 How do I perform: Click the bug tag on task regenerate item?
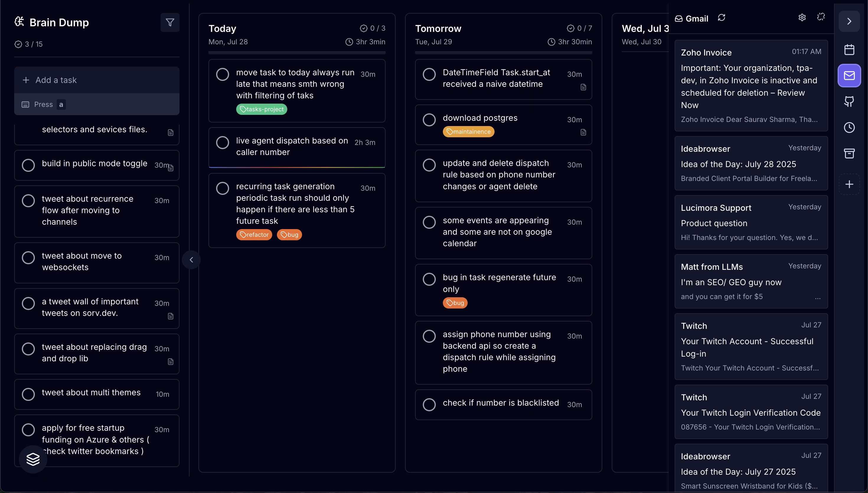[455, 303]
